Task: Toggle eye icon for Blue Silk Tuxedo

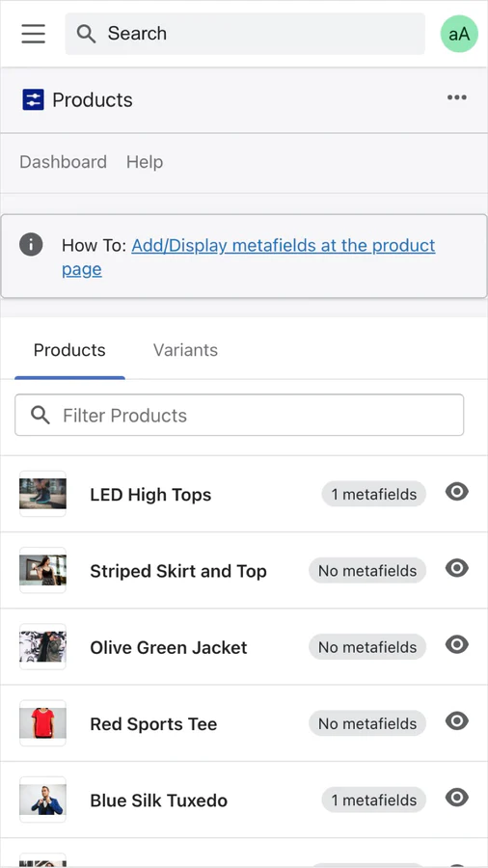Action: 457,798
